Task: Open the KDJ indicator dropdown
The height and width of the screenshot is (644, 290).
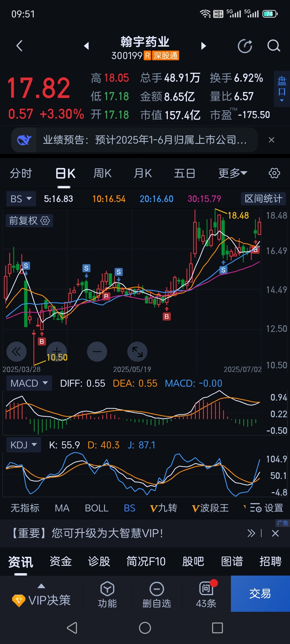Action: pos(24,445)
